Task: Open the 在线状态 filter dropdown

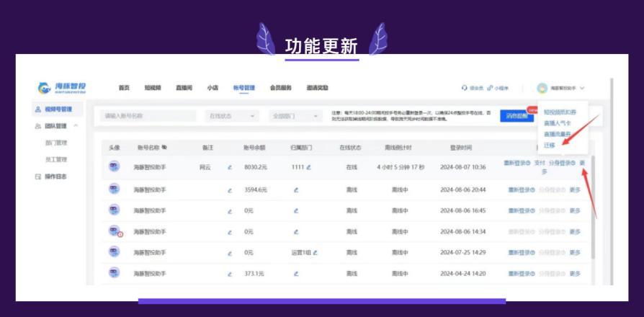Action: (232, 116)
